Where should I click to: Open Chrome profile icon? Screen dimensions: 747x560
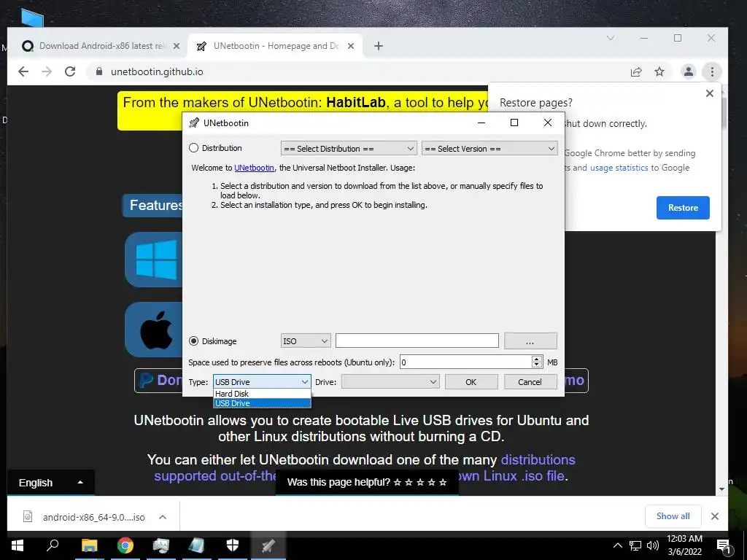coord(689,72)
